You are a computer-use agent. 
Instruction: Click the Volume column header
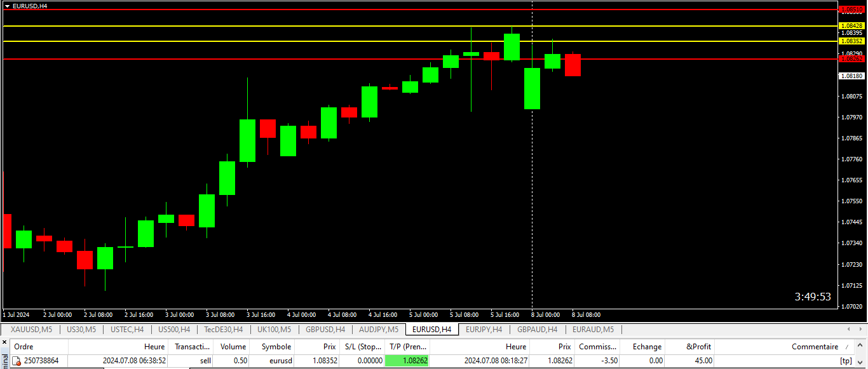pos(233,347)
